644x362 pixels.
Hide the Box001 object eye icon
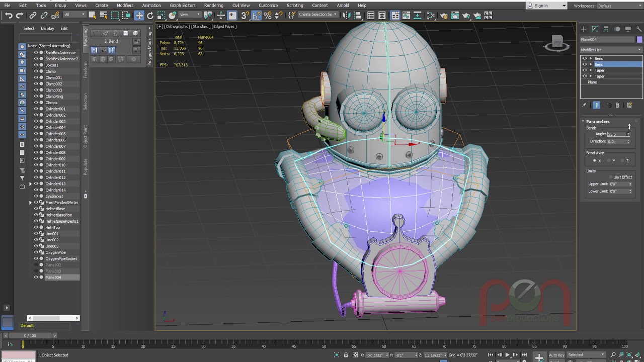tap(36, 65)
